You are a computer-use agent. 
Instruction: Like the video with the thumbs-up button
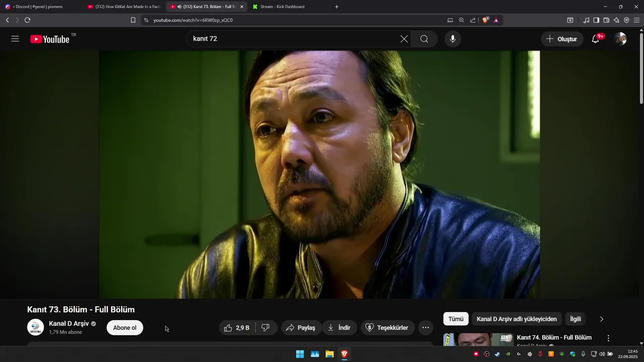(x=237, y=328)
